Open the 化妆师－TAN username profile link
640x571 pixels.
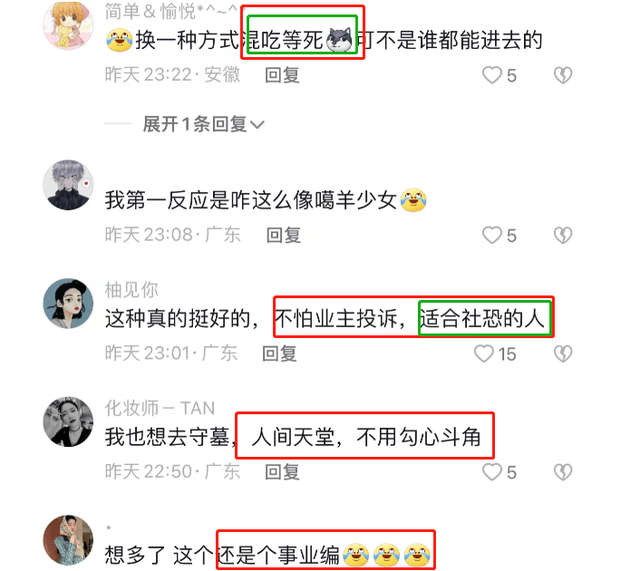pos(160,408)
